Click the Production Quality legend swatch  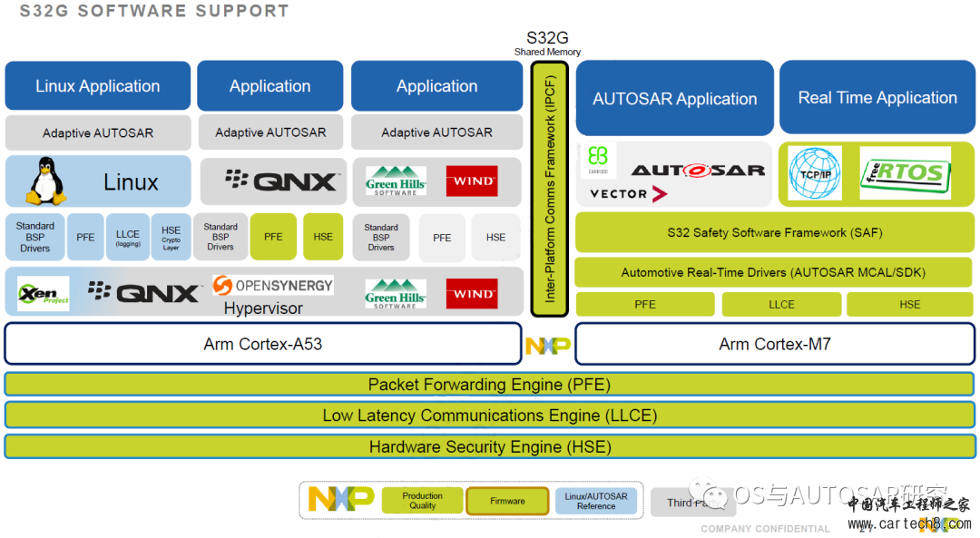(423, 501)
